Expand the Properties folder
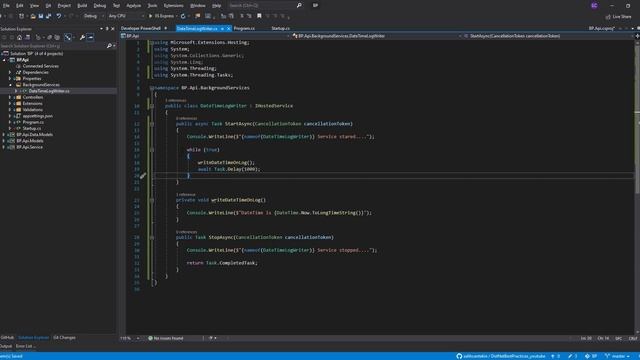 [10, 78]
